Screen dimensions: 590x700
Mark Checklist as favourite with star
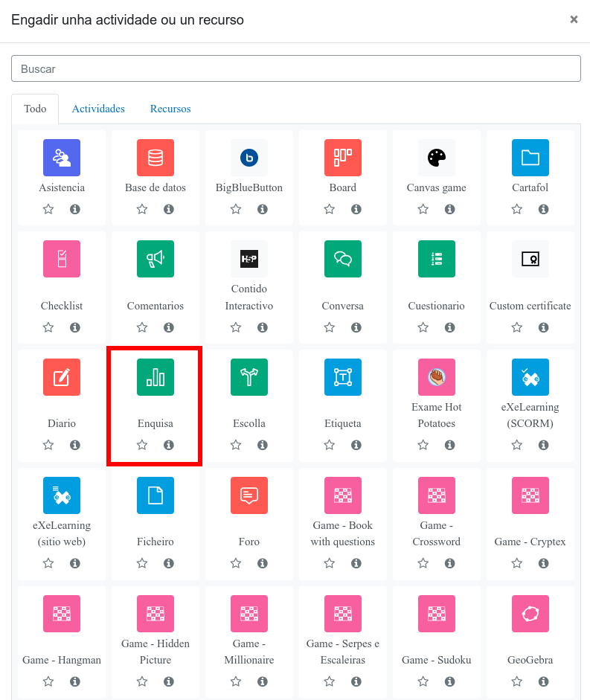point(48,327)
